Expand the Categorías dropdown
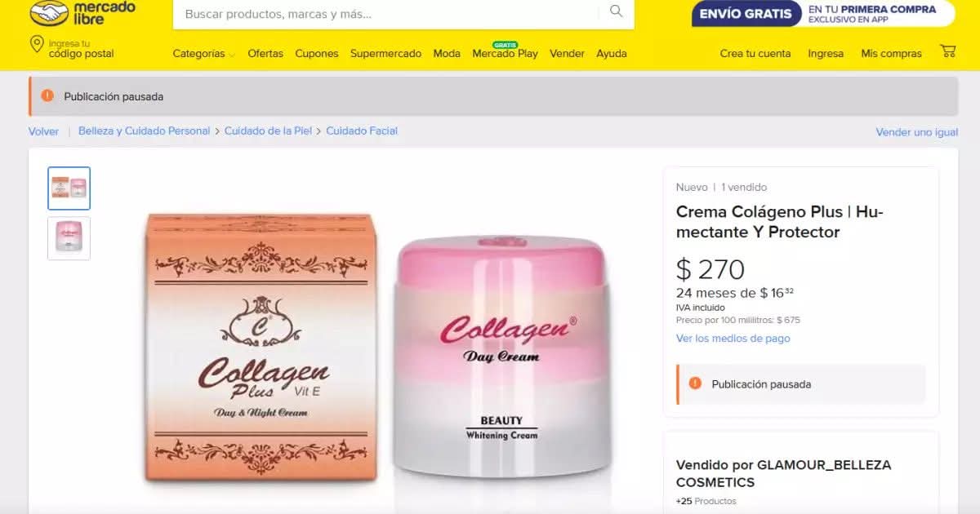Viewport: 980px width, 514px height. tap(204, 54)
